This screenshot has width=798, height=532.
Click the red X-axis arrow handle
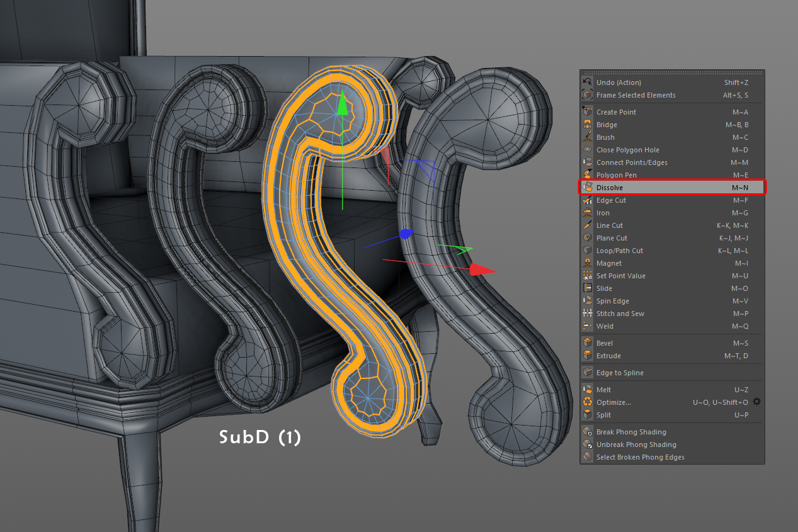coord(482,269)
